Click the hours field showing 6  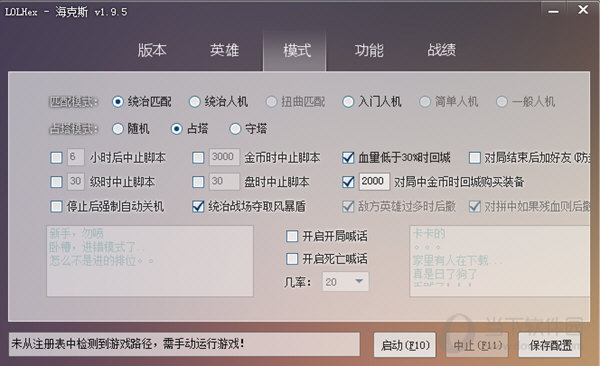pyautogui.click(x=76, y=157)
